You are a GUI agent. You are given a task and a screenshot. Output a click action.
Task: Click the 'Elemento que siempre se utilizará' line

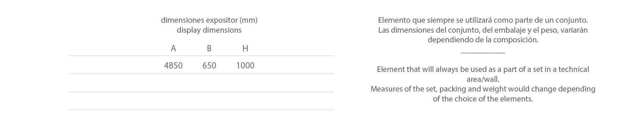(483, 20)
